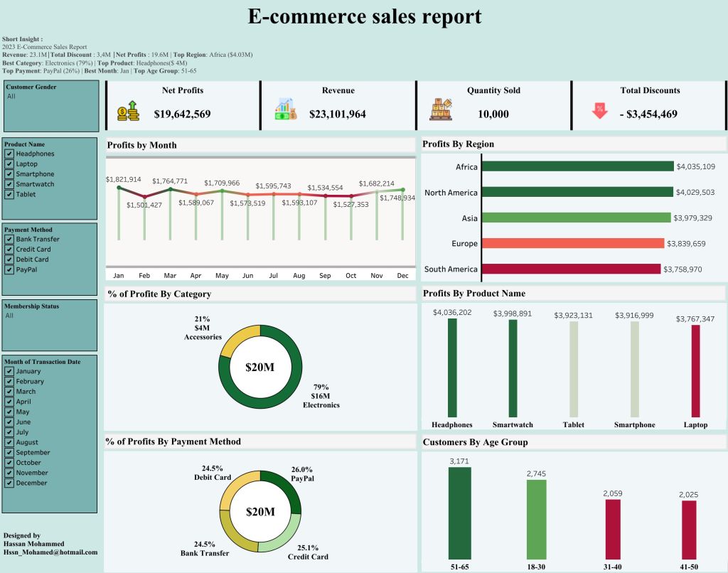
Task: Select the 51-65 age group bar
Action: pos(459,512)
